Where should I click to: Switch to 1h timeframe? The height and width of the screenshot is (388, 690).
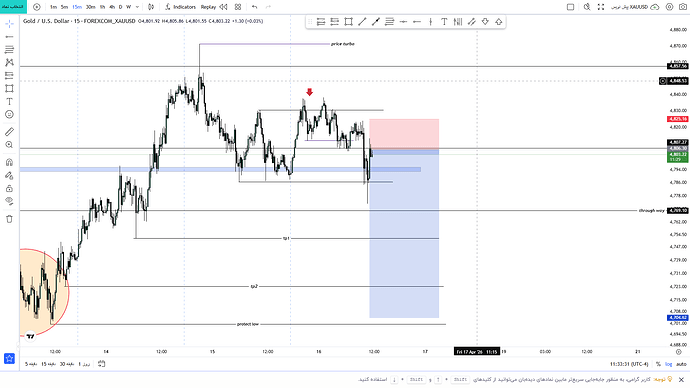click(103, 7)
